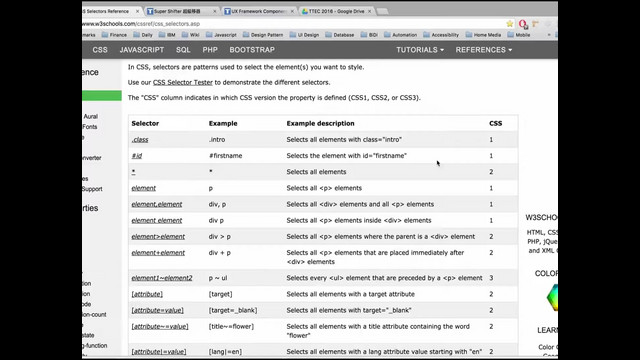Open the SQL menu in navbar
640x360 pixels.
[x=183, y=50]
